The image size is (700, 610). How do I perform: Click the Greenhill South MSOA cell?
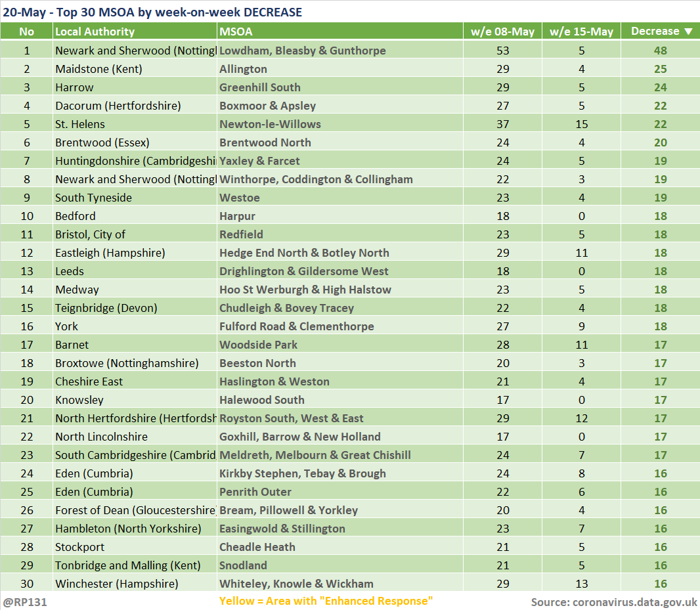[x=259, y=87]
